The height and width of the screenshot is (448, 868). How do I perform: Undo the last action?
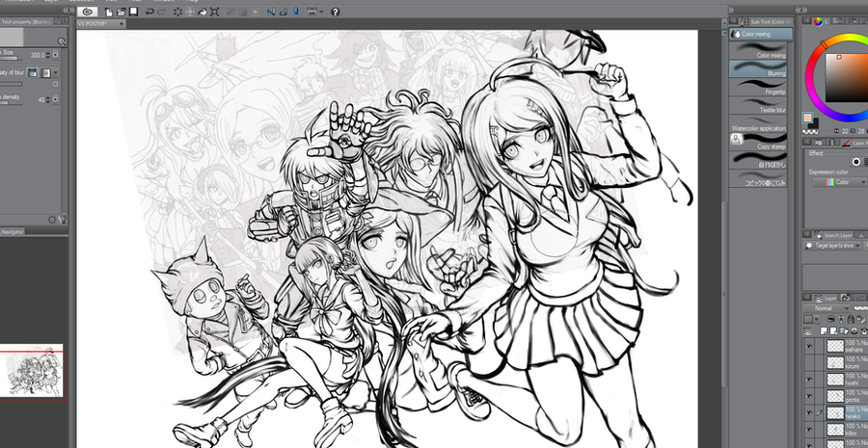149,12
